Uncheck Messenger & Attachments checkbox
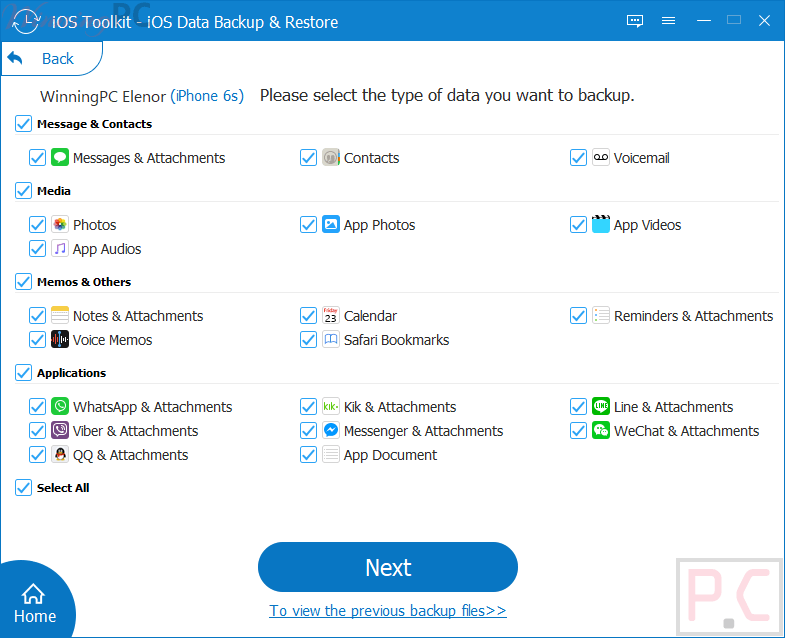785x638 pixels. pyautogui.click(x=308, y=430)
